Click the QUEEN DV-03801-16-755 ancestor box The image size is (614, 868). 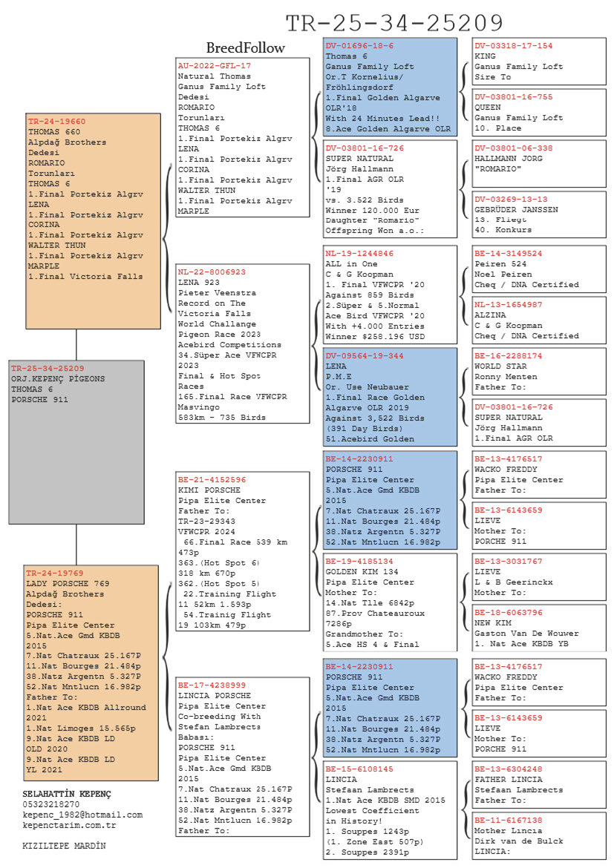[539, 113]
